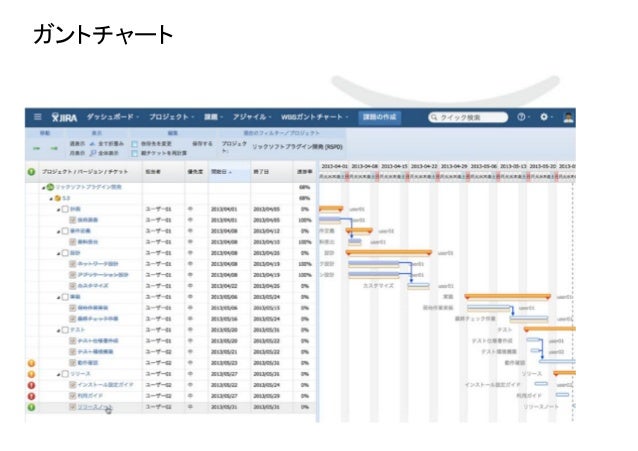
Task: Click the priority icon on 最終チェック作業 row
Action: (190, 319)
